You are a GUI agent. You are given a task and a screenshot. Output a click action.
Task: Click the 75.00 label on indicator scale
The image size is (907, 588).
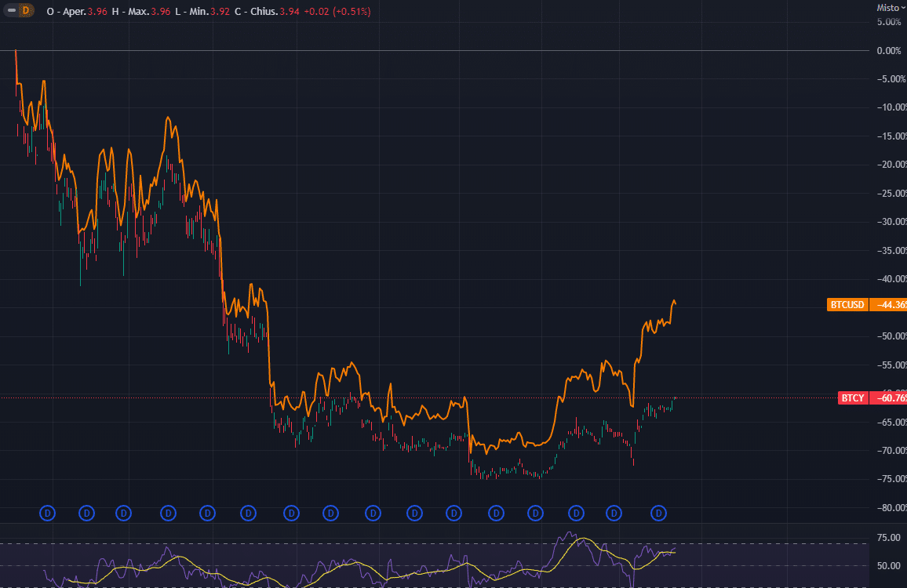888,538
